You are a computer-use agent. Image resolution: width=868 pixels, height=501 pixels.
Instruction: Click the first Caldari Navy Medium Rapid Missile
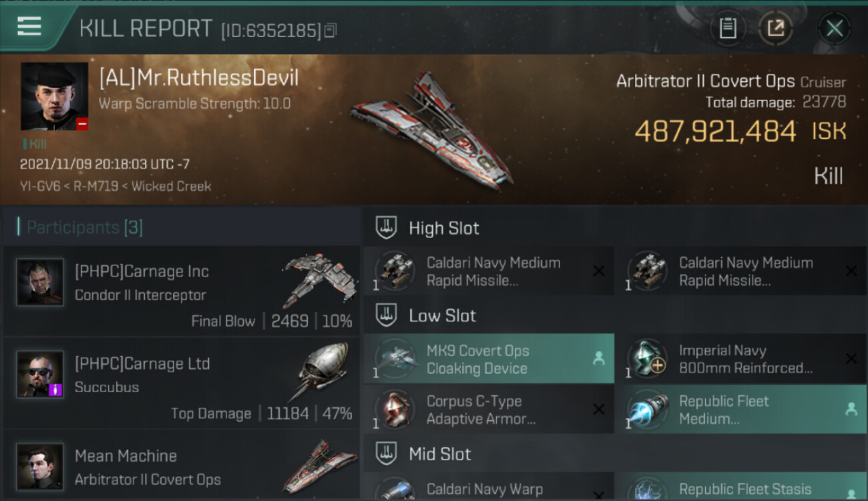click(x=489, y=271)
